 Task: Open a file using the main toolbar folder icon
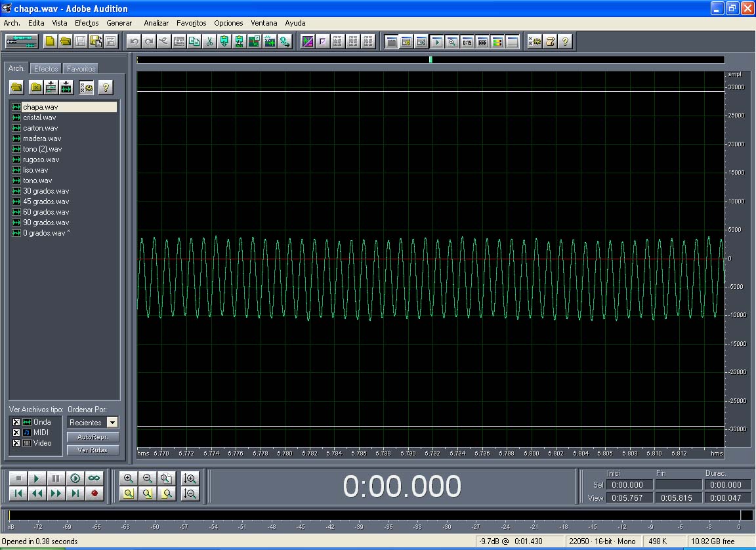(65, 41)
